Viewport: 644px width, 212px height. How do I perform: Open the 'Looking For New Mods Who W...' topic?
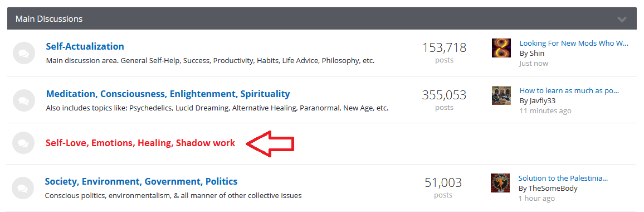(x=574, y=43)
